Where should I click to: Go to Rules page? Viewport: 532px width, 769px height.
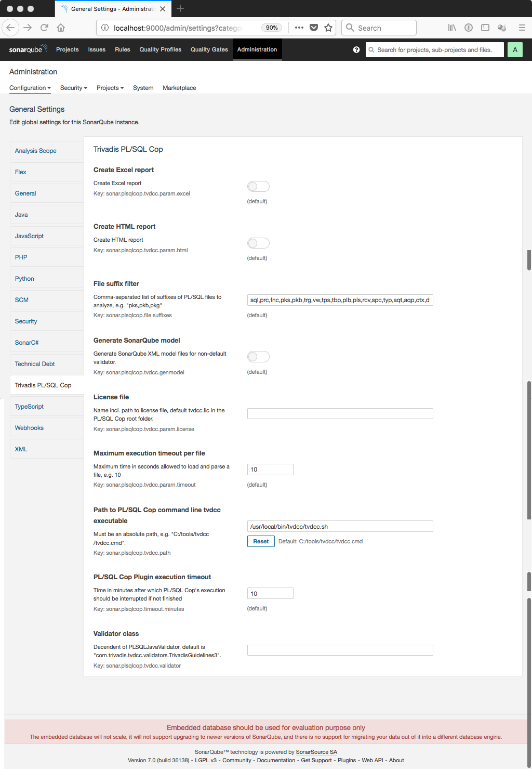[123, 49]
